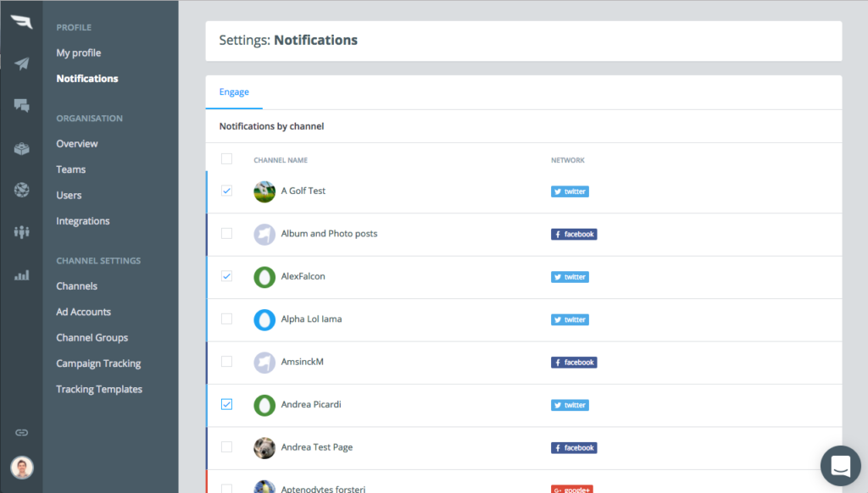Screen dimensions: 868x493
Task: Click the Andrea Test Page avatar
Action: [264, 447]
